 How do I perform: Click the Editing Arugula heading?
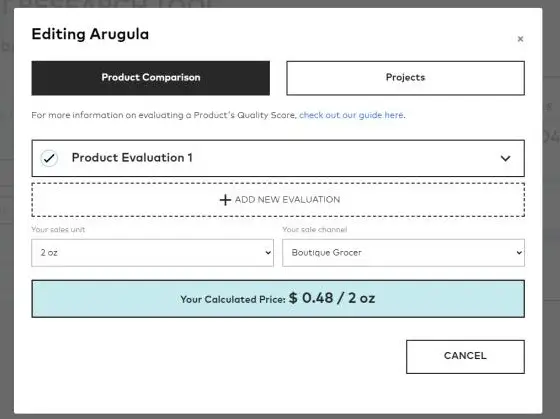[90, 35]
